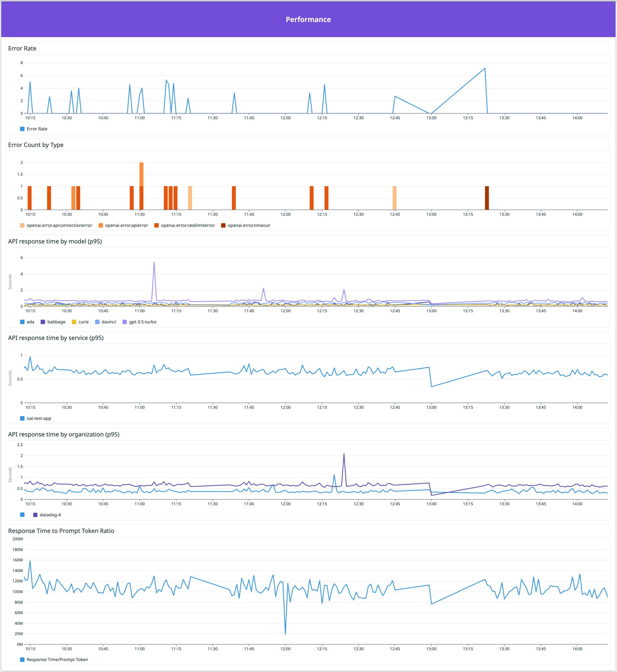This screenshot has width=617, height=672.
Task: Toggle the Error Rate legend entry
Action: pyautogui.click(x=37, y=129)
